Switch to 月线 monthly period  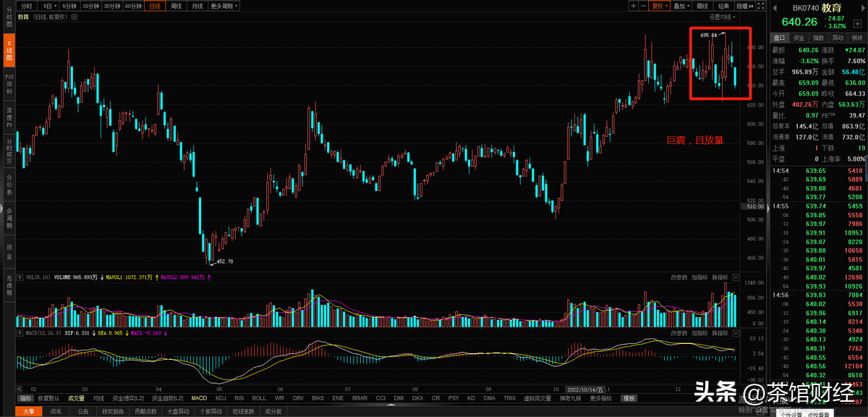point(197,6)
